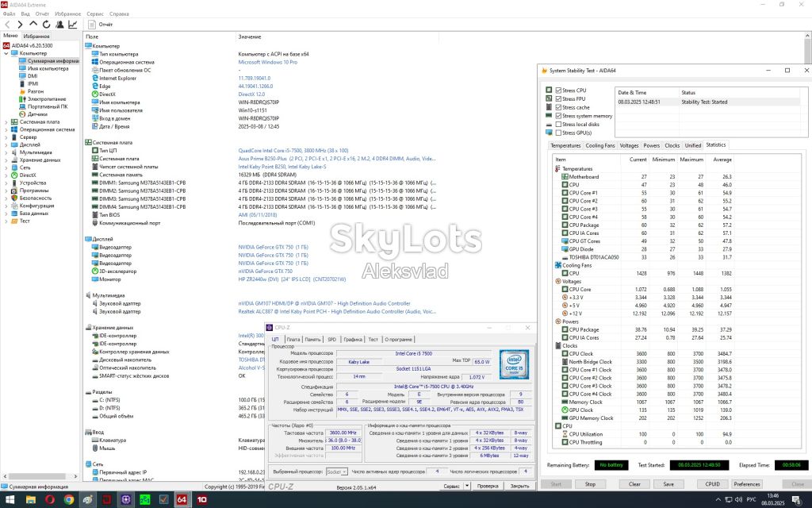Image resolution: width=812 pixels, height=508 pixels.
Task: Click the Clear button in Stability Test
Action: coord(634,484)
